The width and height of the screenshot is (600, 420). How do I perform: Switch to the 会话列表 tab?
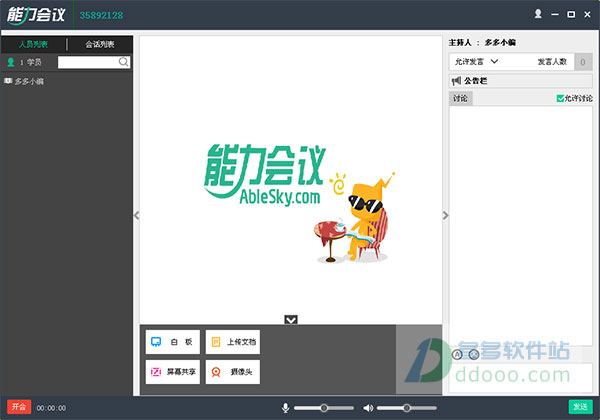pyautogui.click(x=100, y=44)
